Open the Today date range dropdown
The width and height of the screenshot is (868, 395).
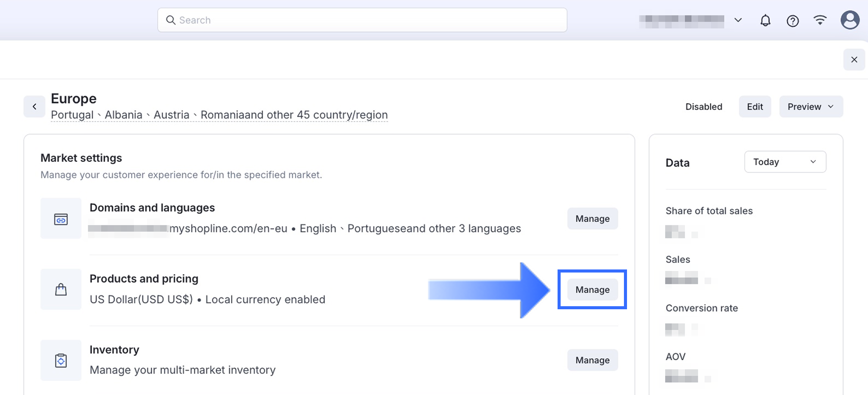click(785, 162)
